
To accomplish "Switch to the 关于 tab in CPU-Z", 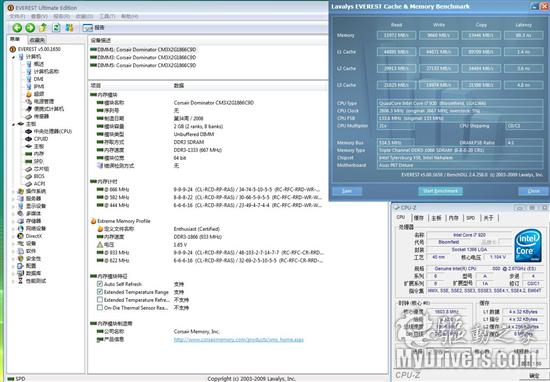I will pyautogui.click(x=488, y=218).
